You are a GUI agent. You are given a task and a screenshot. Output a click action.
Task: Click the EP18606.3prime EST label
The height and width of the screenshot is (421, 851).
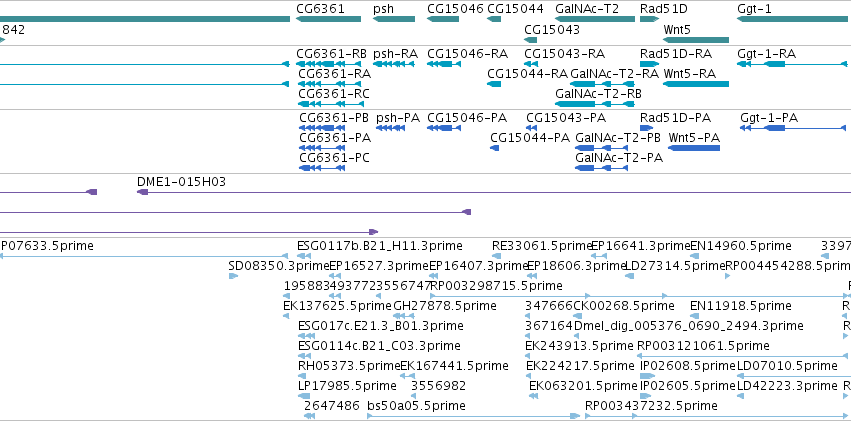pyautogui.click(x=577, y=266)
